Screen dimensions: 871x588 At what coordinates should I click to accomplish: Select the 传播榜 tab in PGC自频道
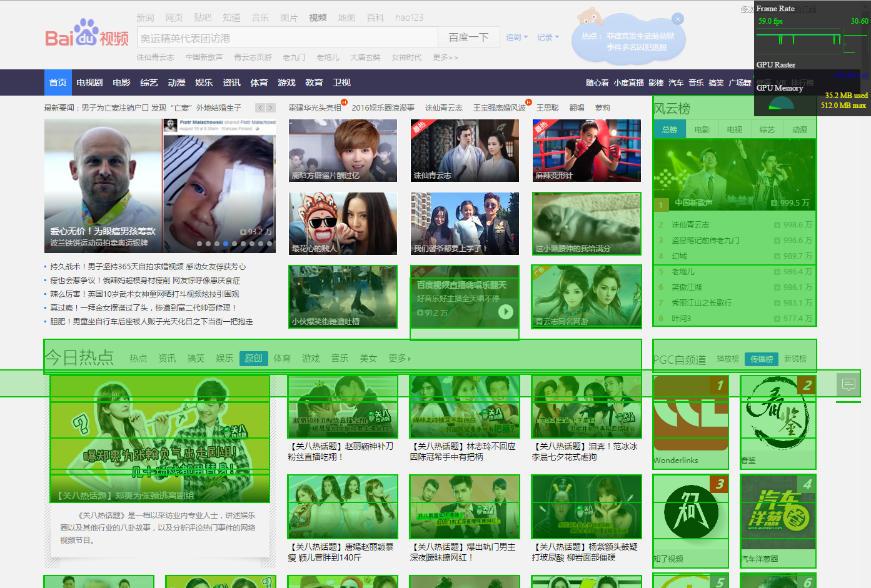[x=762, y=359]
